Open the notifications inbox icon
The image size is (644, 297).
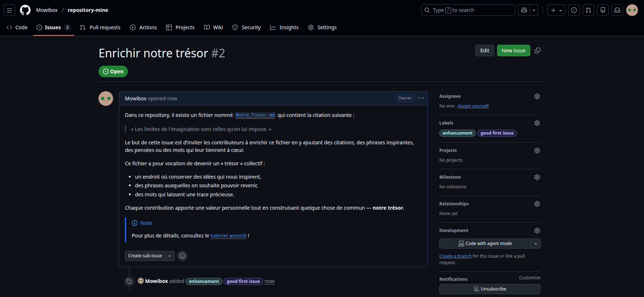(617, 10)
